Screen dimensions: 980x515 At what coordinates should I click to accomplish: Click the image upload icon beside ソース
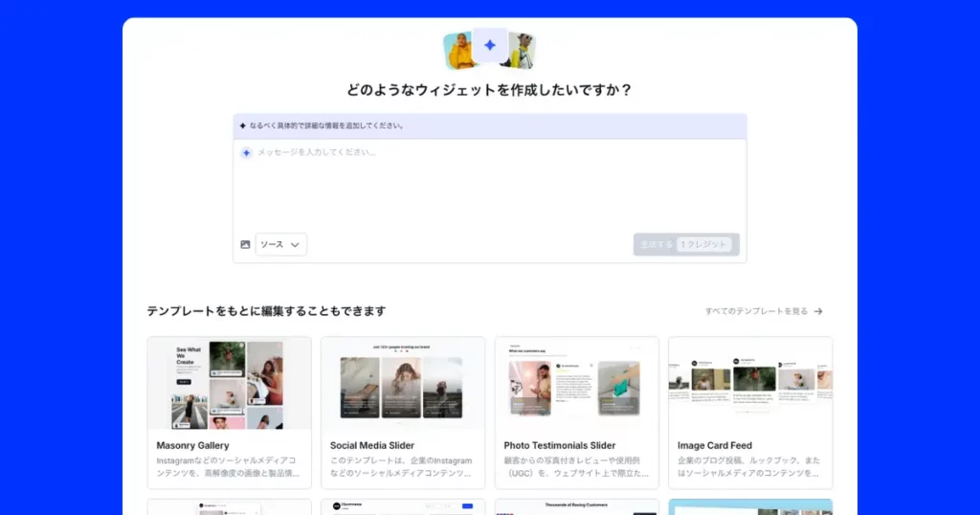(245, 244)
